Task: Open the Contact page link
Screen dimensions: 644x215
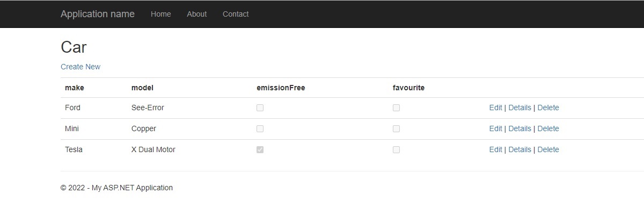Action: tap(236, 14)
